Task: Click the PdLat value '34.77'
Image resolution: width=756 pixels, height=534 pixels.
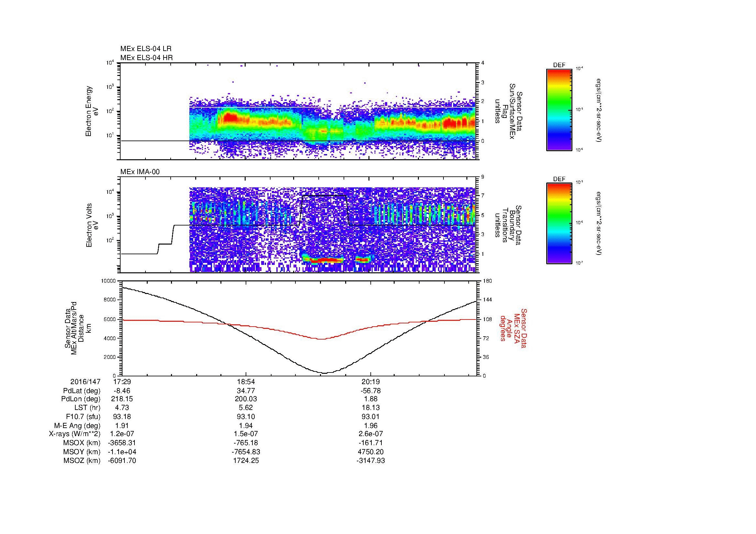Action: (x=246, y=391)
